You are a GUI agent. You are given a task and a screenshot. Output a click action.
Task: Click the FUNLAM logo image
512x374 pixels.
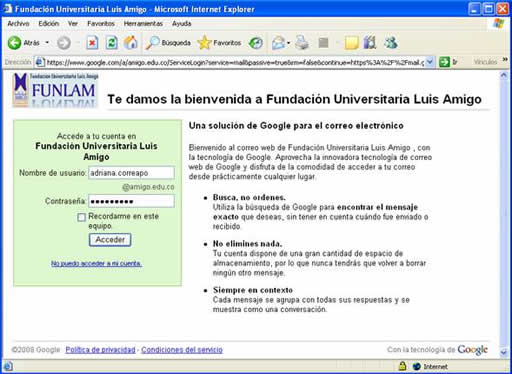click(56, 90)
